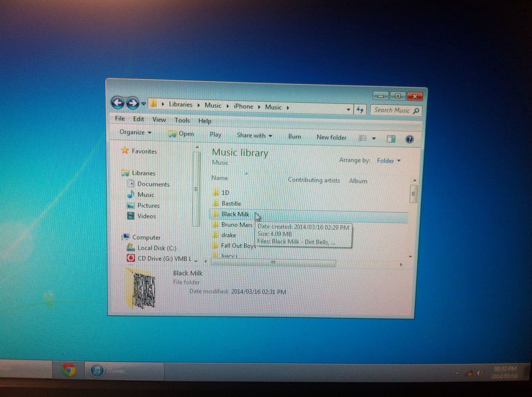The width and height of the screenshot is (532, 397).
Task: Open the view options dropdown arrow
Action: [373, 138]
